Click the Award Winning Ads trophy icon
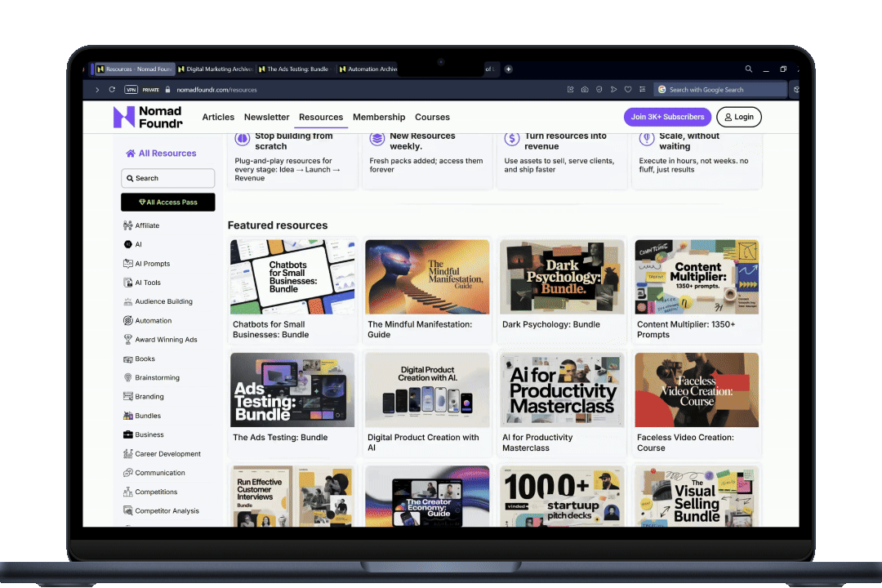 (128, 340)
